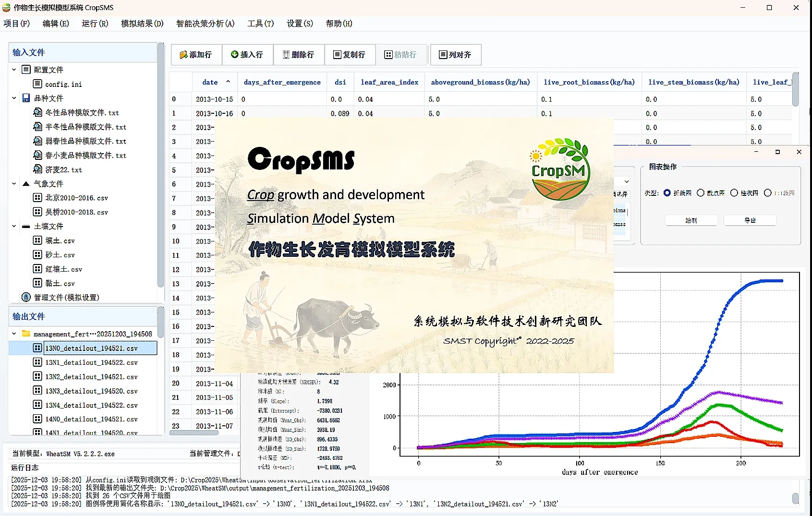Select the 散点图 (scatter plot) radio button
Viewport: 812px width, 516px height.
point(701,193)
